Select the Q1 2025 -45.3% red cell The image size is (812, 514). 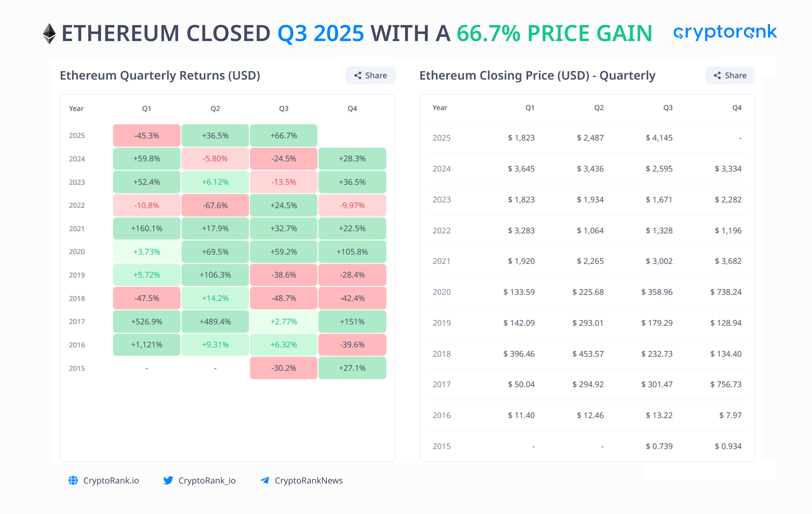[147, 136]
